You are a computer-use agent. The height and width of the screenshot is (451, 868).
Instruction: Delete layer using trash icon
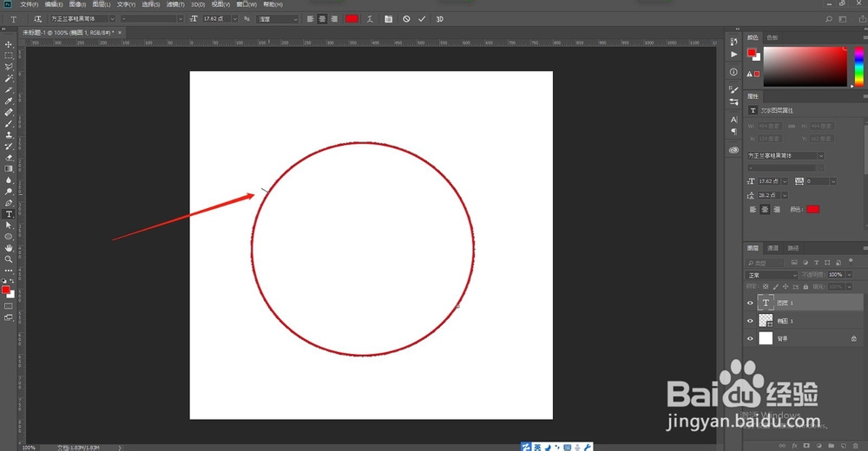[856, 446]
